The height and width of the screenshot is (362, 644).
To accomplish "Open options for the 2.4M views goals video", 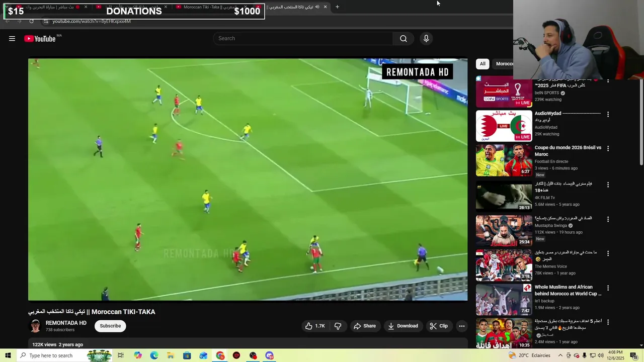I will point(608,322).
